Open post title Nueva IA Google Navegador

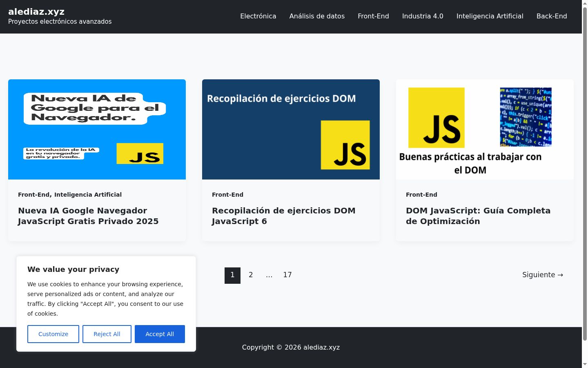click(x=88, y=216)
